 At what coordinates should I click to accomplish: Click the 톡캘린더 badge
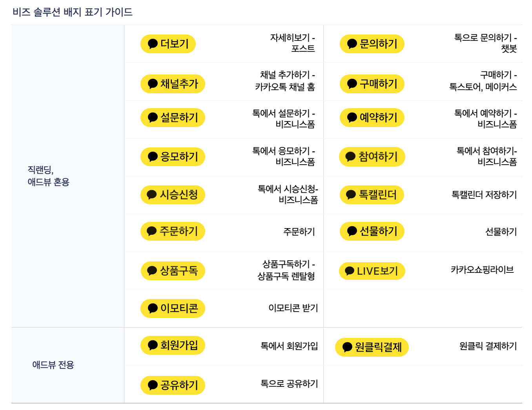click(372, 195)
